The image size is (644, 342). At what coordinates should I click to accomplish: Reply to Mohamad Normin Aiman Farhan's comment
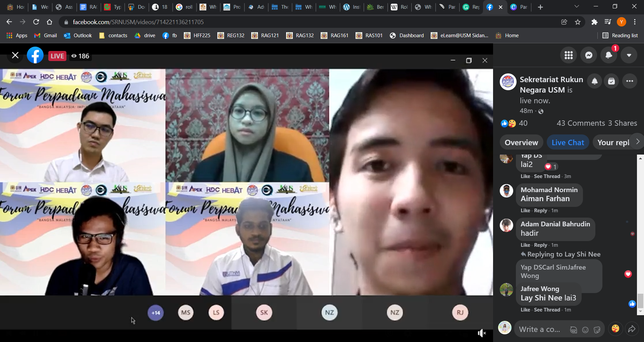point(540,211)
